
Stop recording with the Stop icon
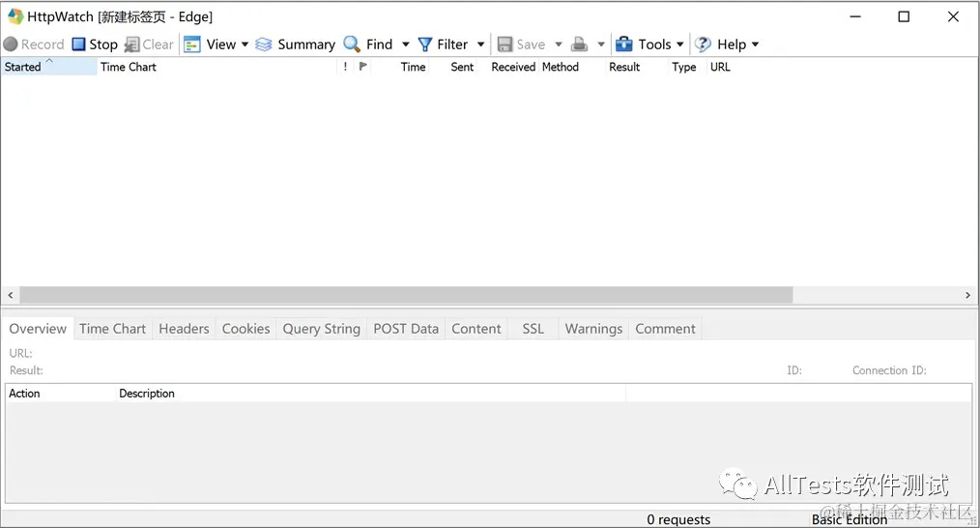coord(78,44)
